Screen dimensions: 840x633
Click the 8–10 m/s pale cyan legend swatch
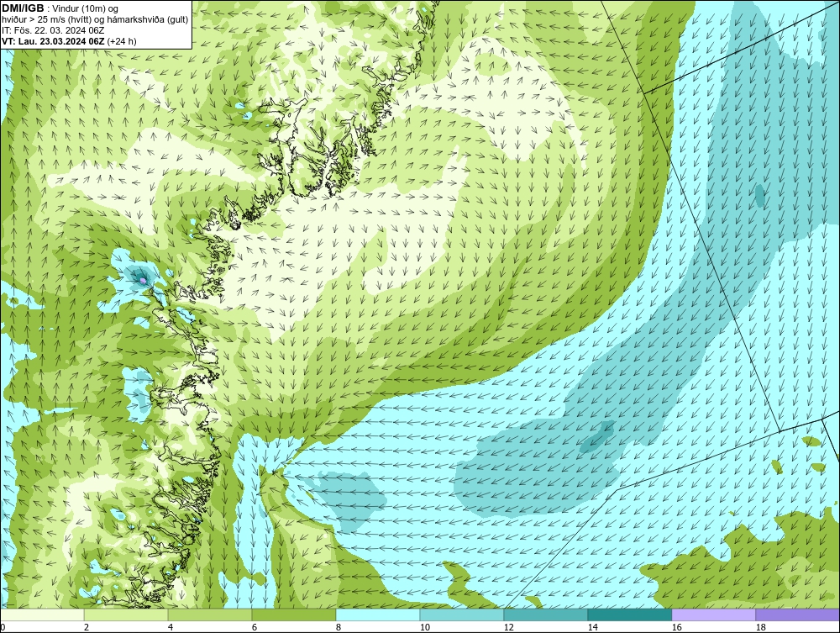click(x=378, y=615)
